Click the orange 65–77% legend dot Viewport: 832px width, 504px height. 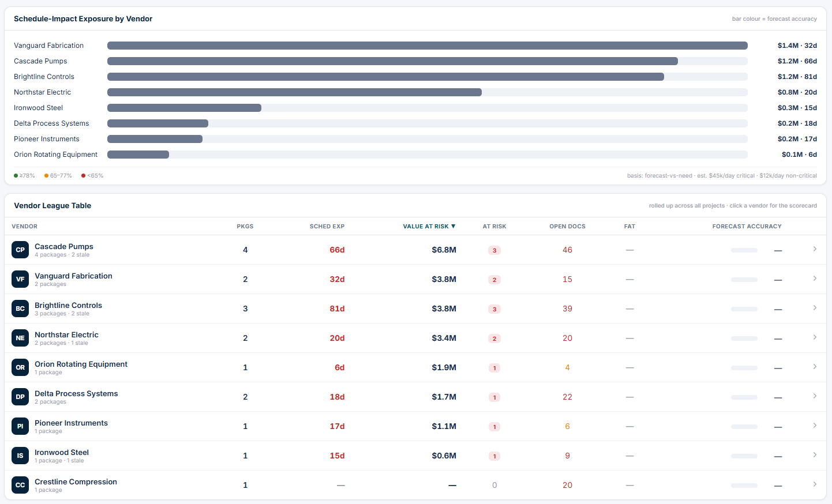click(x=46, y=176)
